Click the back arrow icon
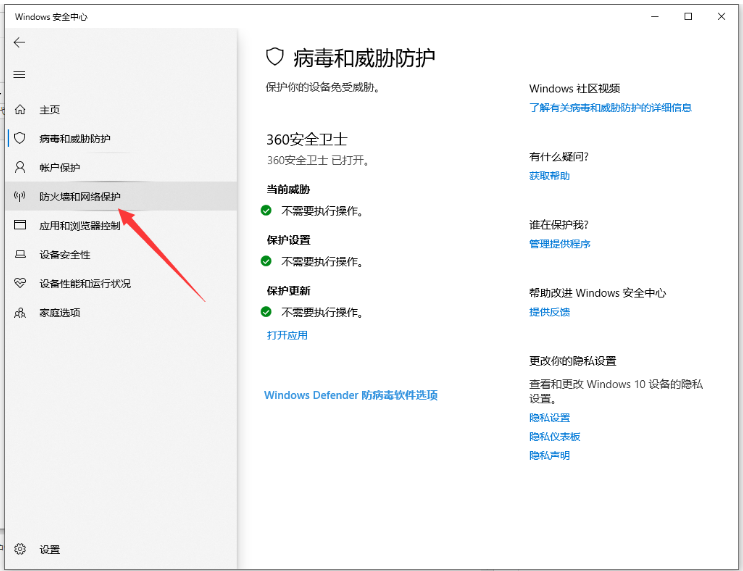Image resolution: width=743 pixels, height=571 pixels. point(19,43)
